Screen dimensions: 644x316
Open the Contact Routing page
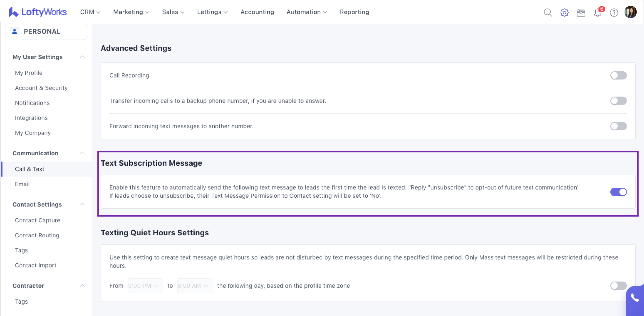pyautogui.click(x=37, y=235)
